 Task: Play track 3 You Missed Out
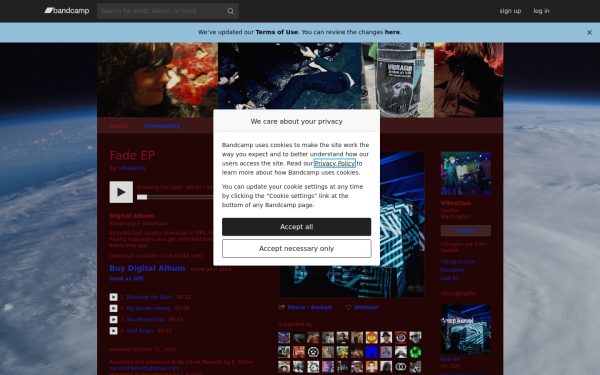pyautogui.click(x=114, y=320)
